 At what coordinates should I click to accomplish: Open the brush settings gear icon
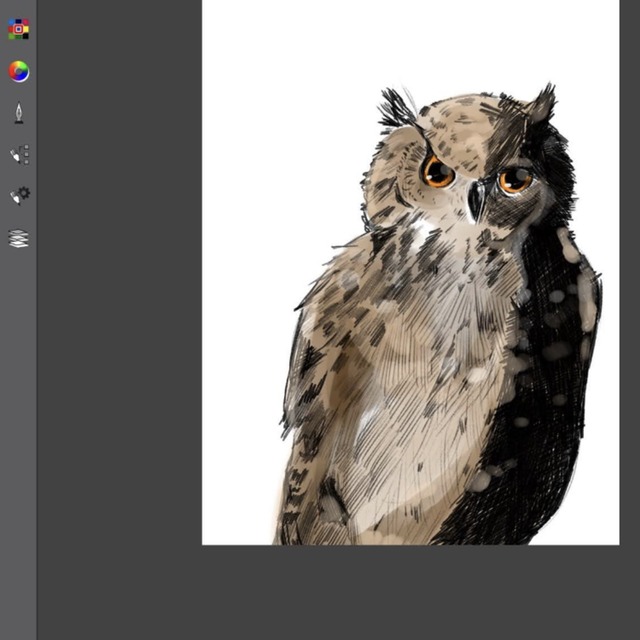pyautogui.click(x=19, y=196)
